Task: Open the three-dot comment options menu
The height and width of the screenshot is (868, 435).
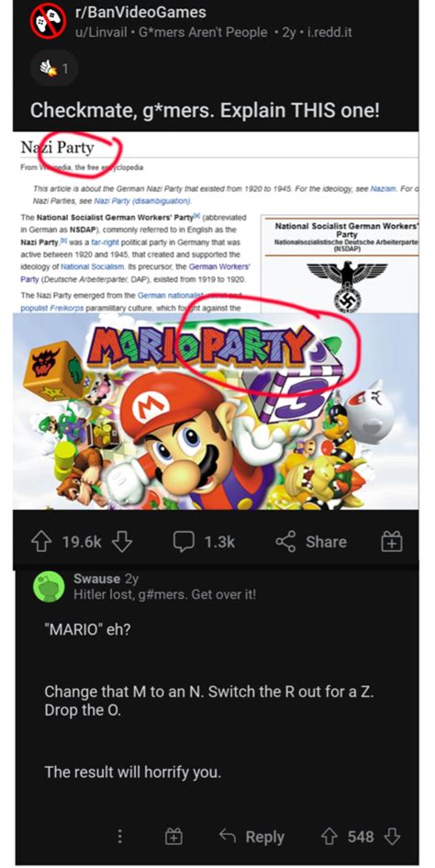Action: point(120,837)
